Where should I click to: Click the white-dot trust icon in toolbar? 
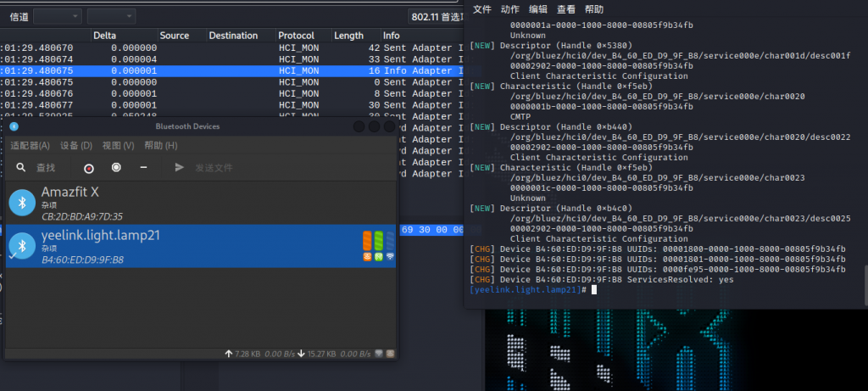(x=116, y=167)
